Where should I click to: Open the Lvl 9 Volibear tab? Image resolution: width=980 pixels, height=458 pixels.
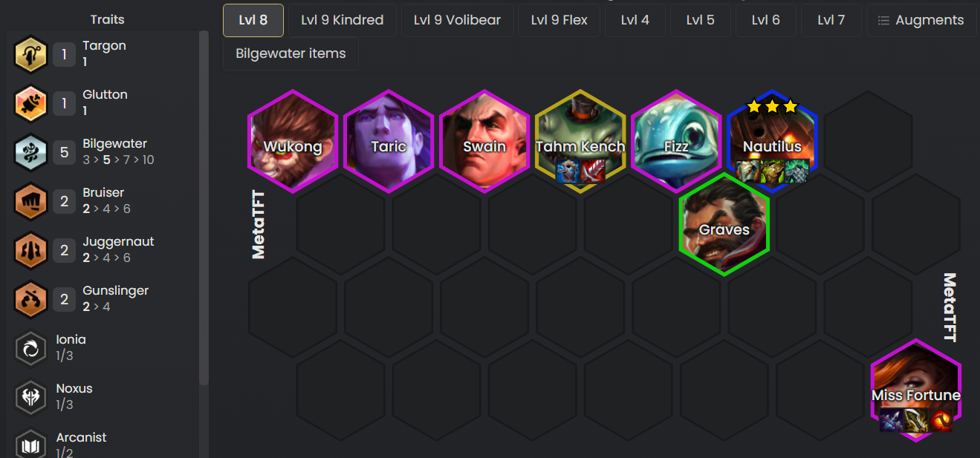tap(457, 20)
